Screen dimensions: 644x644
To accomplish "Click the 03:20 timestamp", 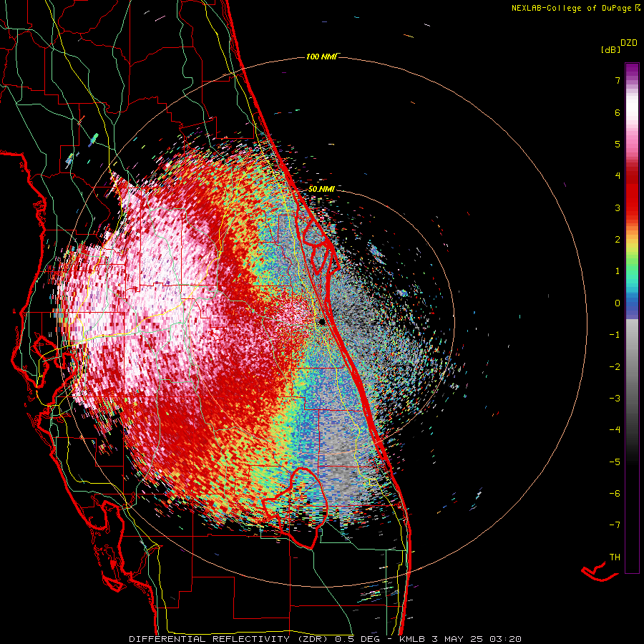I will point(506,639).
